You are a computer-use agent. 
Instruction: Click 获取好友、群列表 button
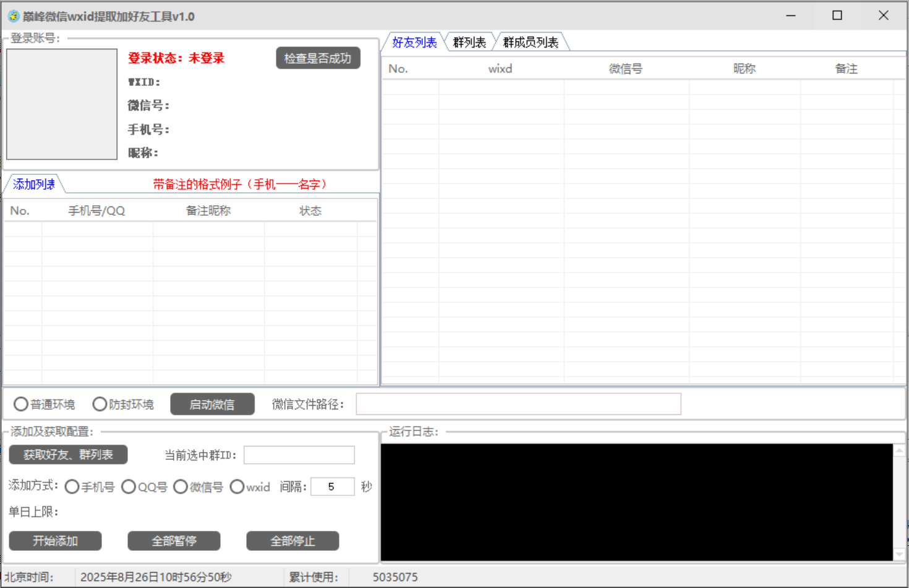[68, 455]
